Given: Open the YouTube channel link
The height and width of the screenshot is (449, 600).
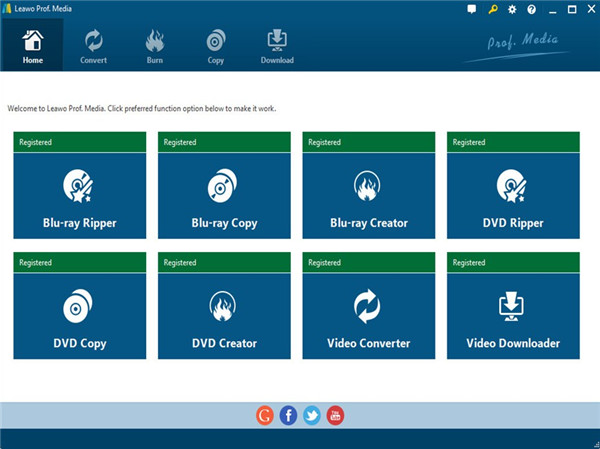Looking at the screenshot, I should [x=336, y=415].
